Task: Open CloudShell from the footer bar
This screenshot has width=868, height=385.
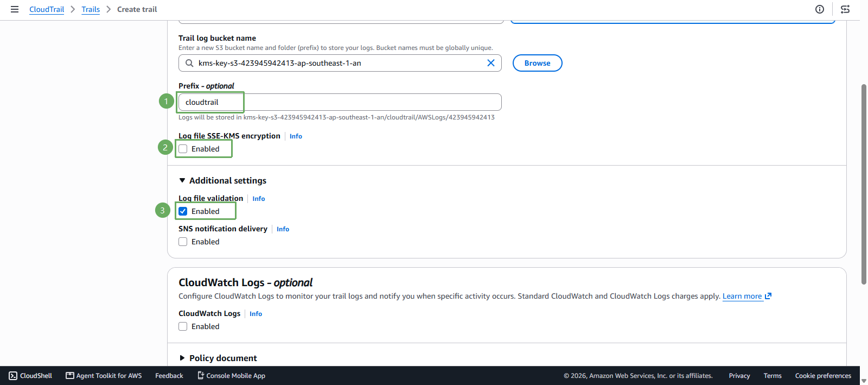Action: [x=30, y=376]
